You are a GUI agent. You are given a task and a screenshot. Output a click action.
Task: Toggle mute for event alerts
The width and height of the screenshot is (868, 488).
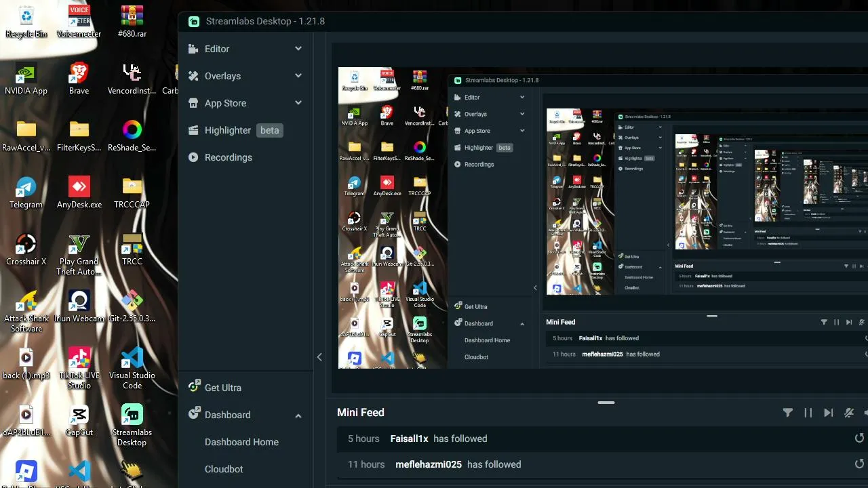pyautogui.click(x=849, y=413)
